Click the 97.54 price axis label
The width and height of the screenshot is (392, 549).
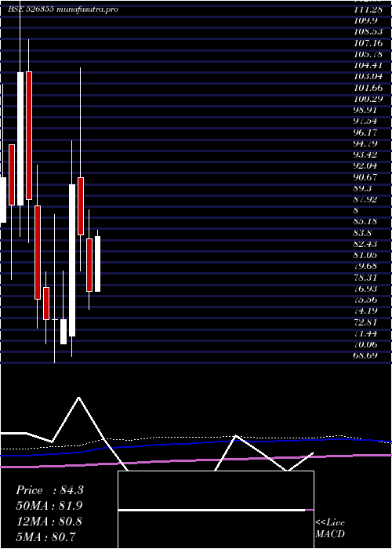[366, 122]
